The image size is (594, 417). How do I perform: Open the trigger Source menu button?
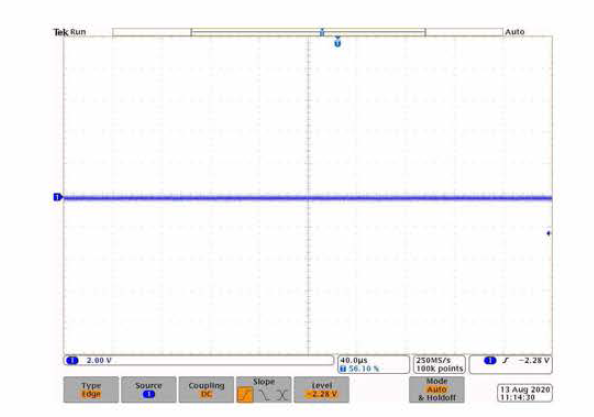148,390
